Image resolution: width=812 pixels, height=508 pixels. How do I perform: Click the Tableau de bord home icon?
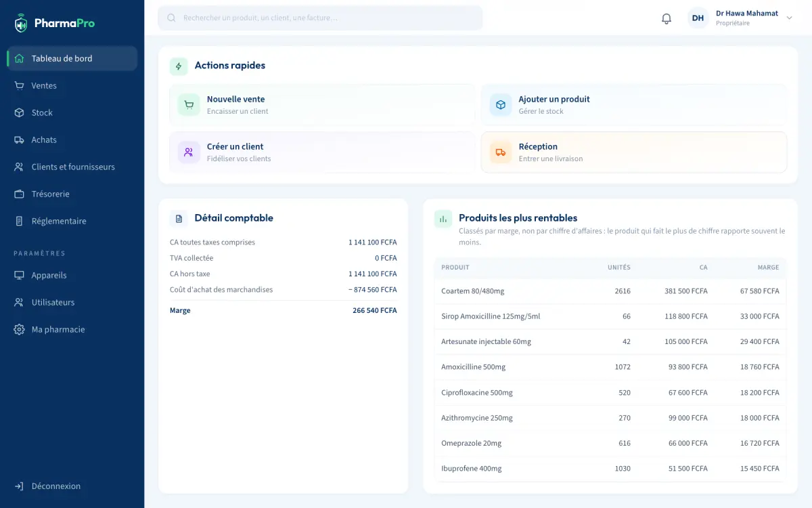(19, 58)
